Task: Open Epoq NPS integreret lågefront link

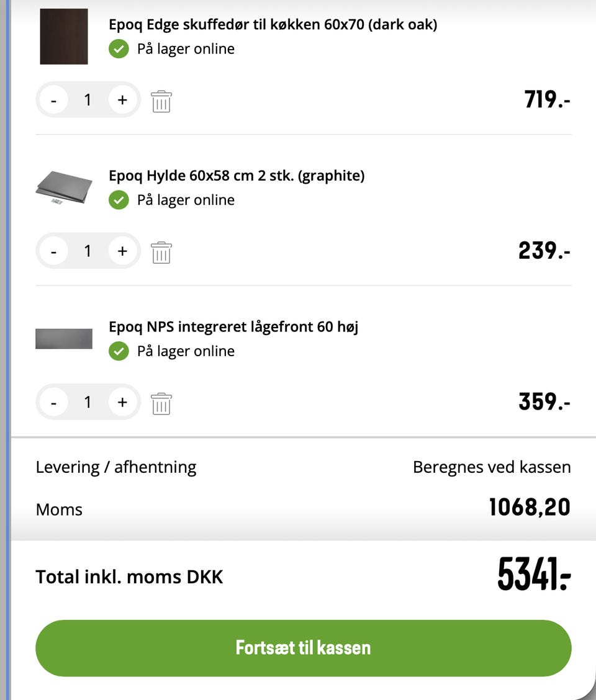Action: point(233,326)
